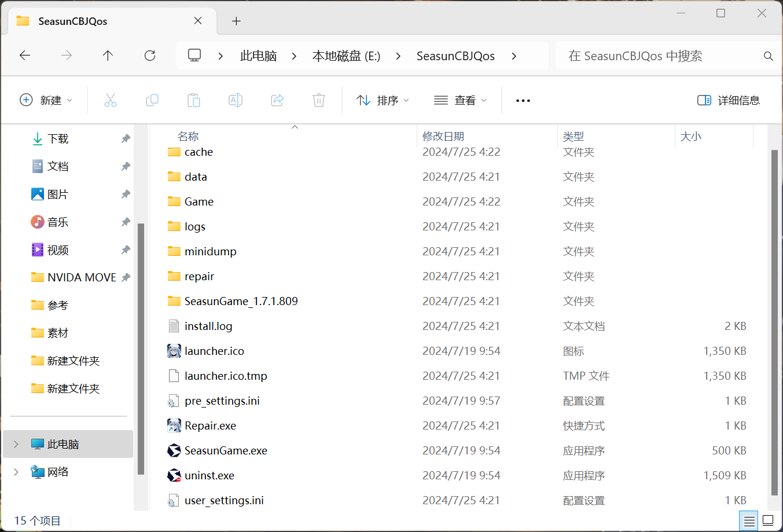The image size is (783, 532).
Task: Refresh the current folder view
Action: (150, 56)
